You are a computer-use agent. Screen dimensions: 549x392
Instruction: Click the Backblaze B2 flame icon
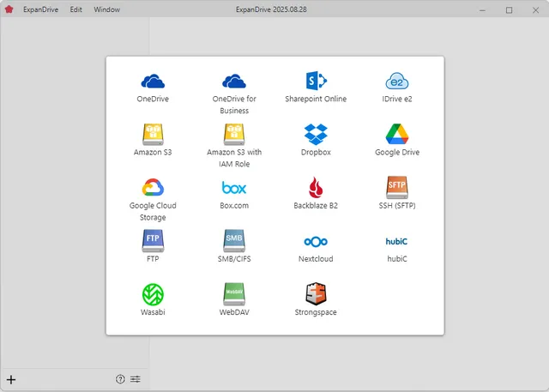pyautogui.click(x=316, y=188)
